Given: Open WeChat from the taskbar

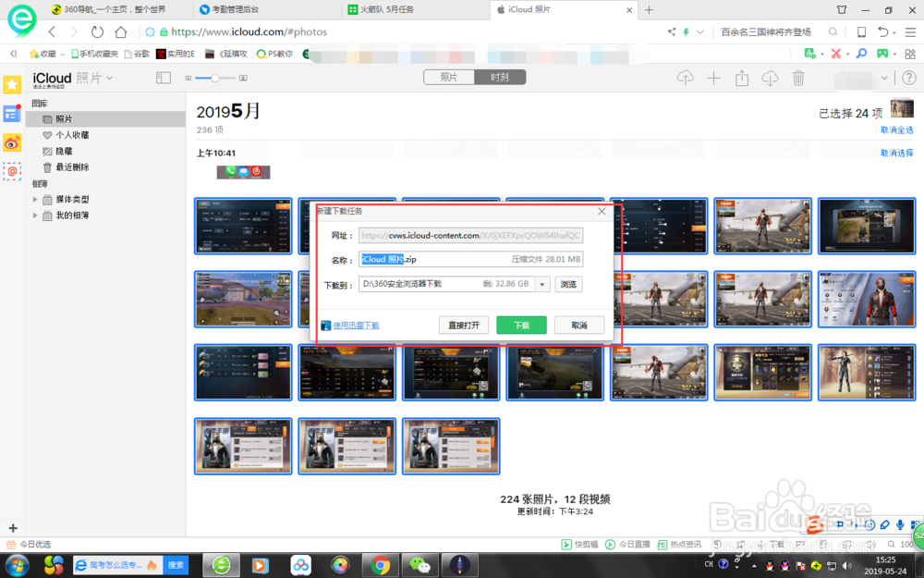Looking at the screenshot, I should tap(420, 565).
